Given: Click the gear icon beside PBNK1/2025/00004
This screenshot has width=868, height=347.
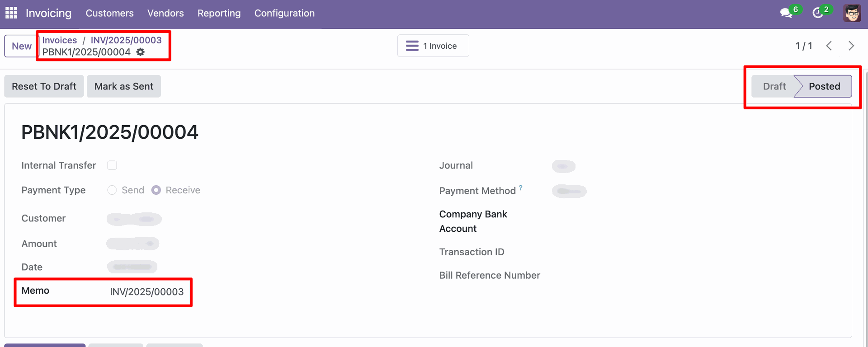Looking at the screenshot, I should (141, 52).
